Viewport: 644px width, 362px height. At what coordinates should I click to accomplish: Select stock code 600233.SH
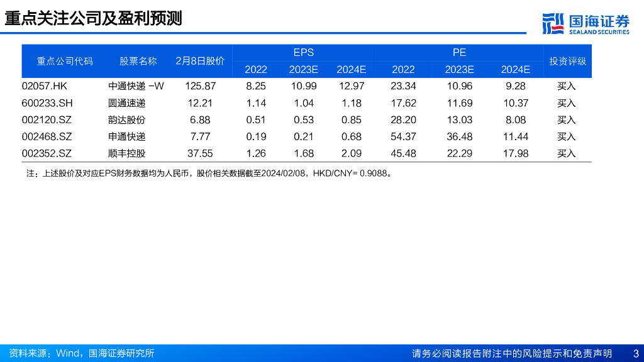pos(47,103)
